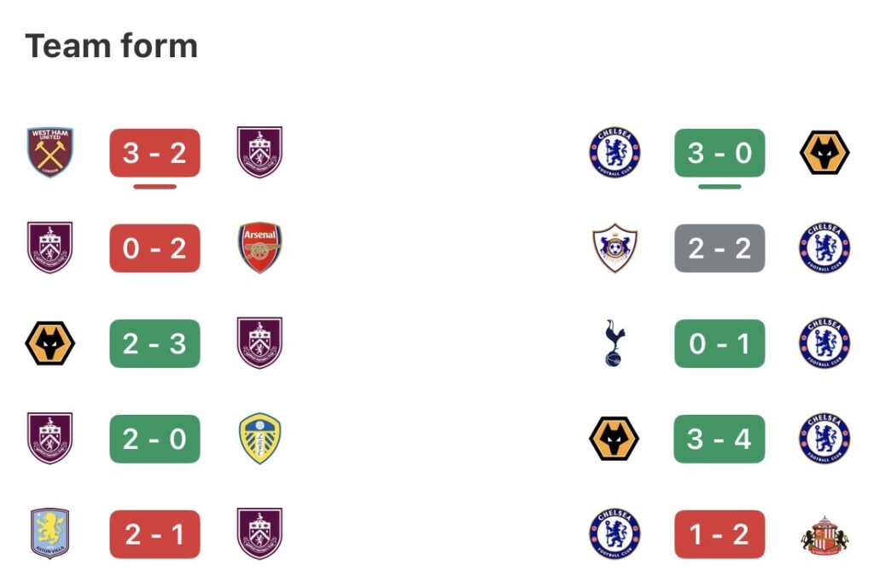Image resolution: width=874 pixels, height=588 pixels.
Task: Click the Sunderland club crest
Action: coord(824,534)
